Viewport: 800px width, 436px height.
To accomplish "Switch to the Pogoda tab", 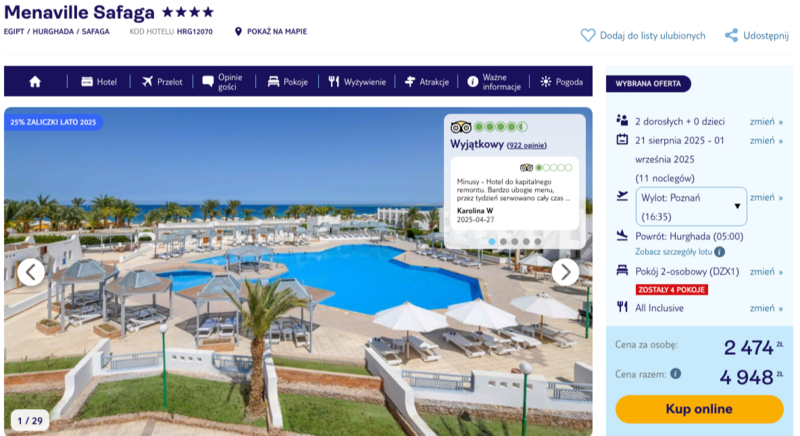I will pyautogui.click(x=562, y=82).
